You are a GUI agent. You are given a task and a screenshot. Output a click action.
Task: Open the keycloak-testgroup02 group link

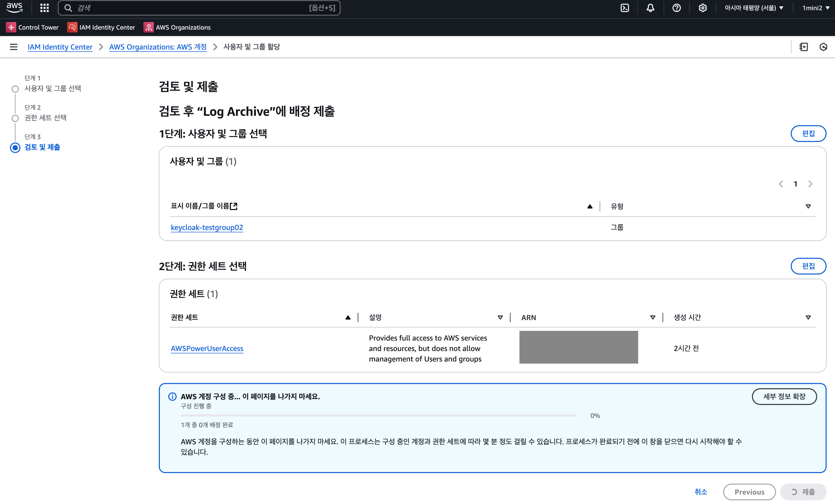coord(207,227)
